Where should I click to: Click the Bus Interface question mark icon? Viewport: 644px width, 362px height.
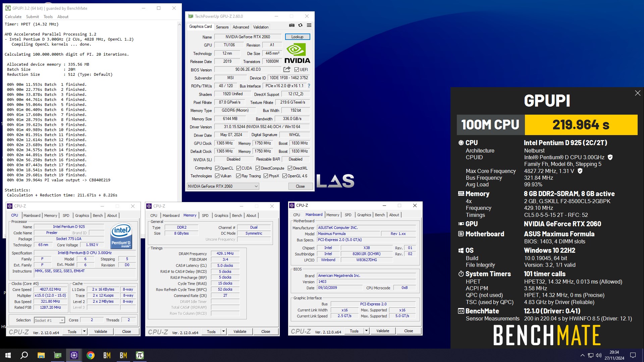tap(309, 86)
